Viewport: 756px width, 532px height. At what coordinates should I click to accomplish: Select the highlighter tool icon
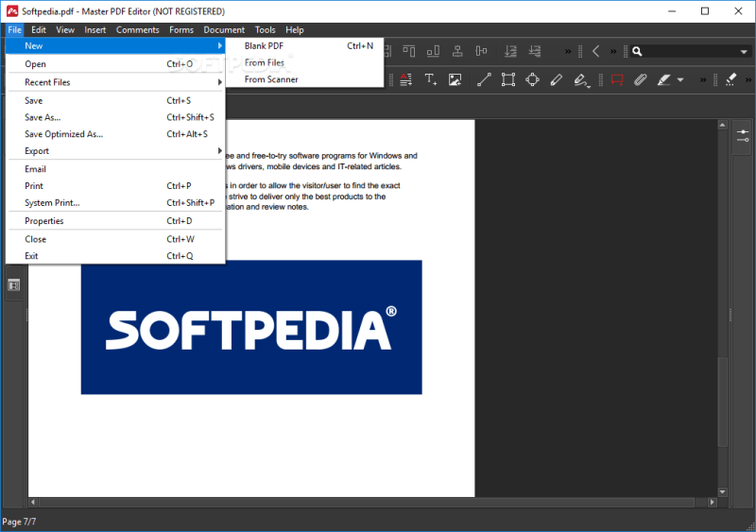click(664, 79)
